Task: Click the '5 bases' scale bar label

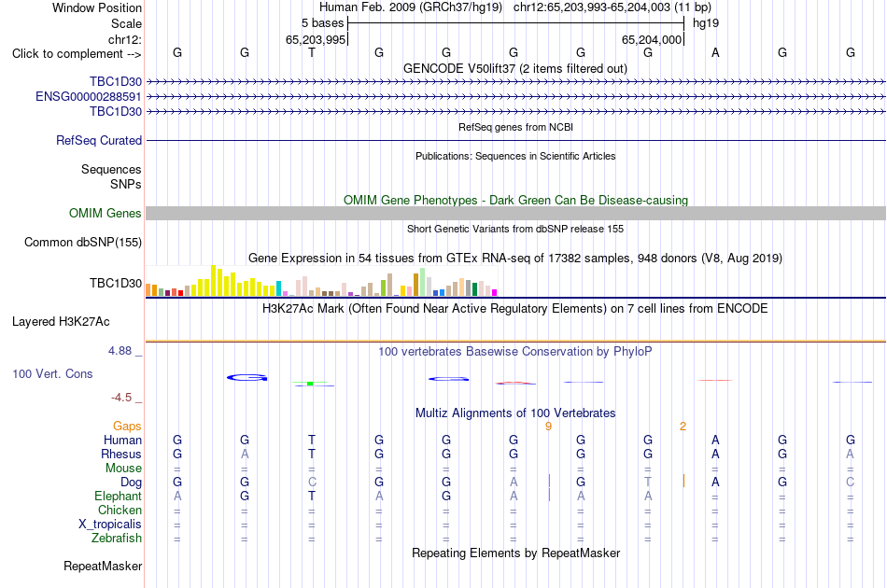Action: click(322, 23)
